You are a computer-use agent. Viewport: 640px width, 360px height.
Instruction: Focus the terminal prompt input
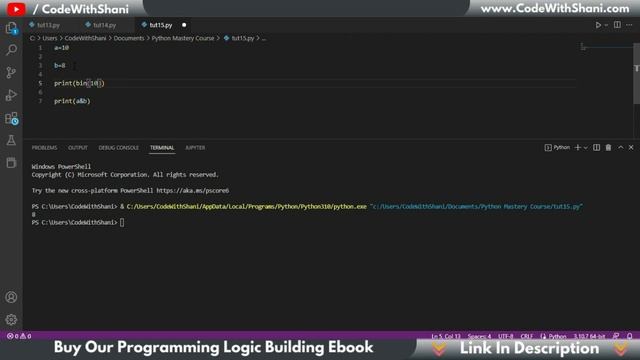point(122,222)
